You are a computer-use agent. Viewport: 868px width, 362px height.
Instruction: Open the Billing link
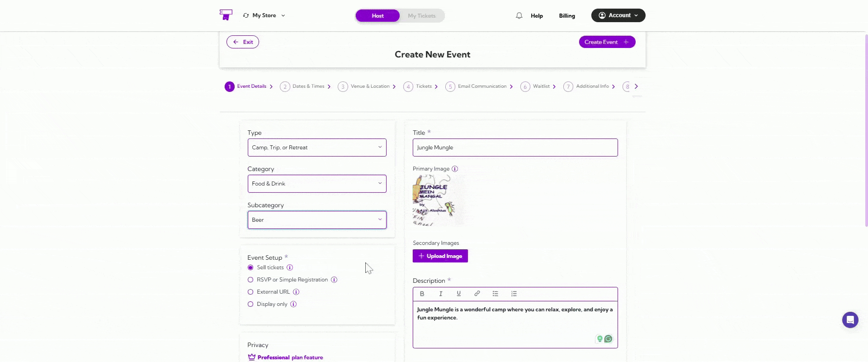(567, 16)
